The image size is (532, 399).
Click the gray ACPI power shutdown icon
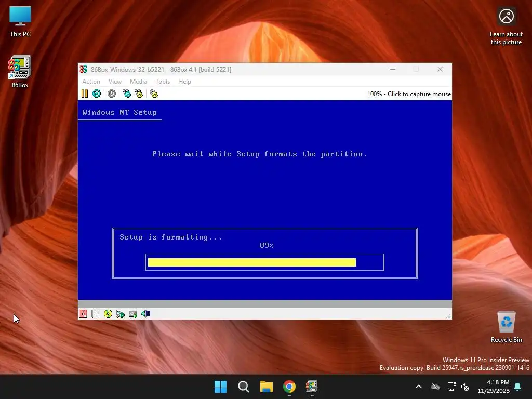pyautogui.click(x=112, y=94)
